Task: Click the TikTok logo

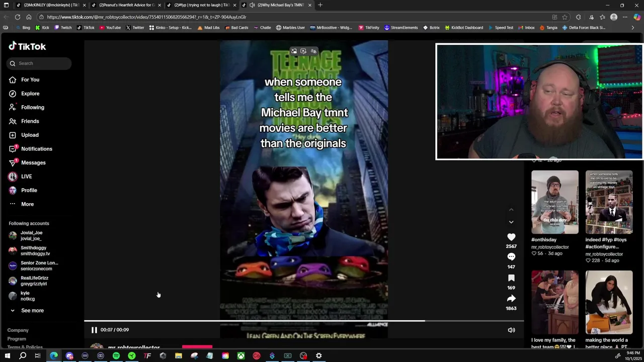Action: pyautogui.click(x=27, y=46)
